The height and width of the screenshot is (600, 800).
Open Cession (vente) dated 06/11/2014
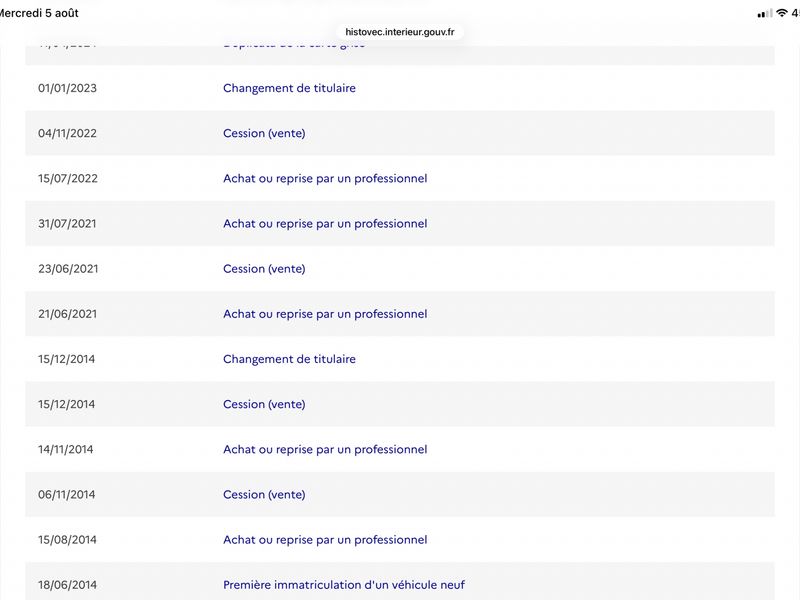pyautogui.click(x=264, y=494)
